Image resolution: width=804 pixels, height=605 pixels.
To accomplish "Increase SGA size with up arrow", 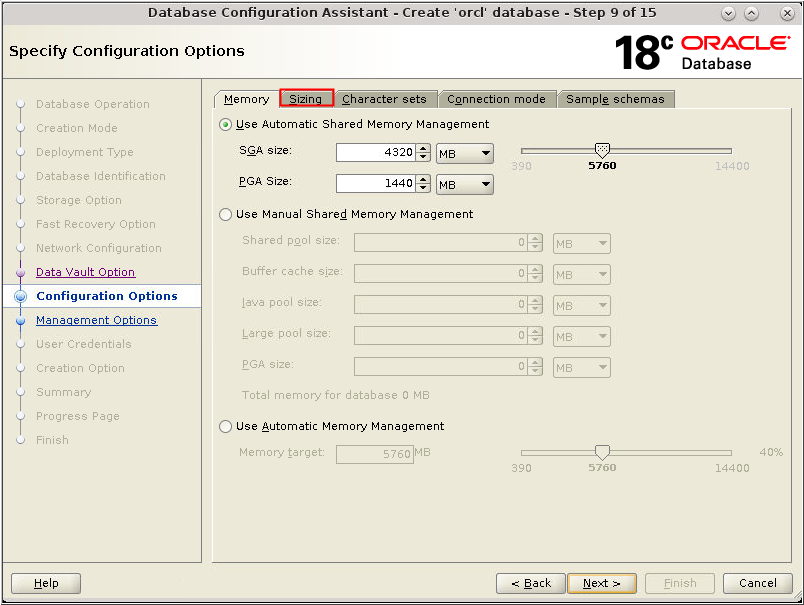I will coord(423,148).
